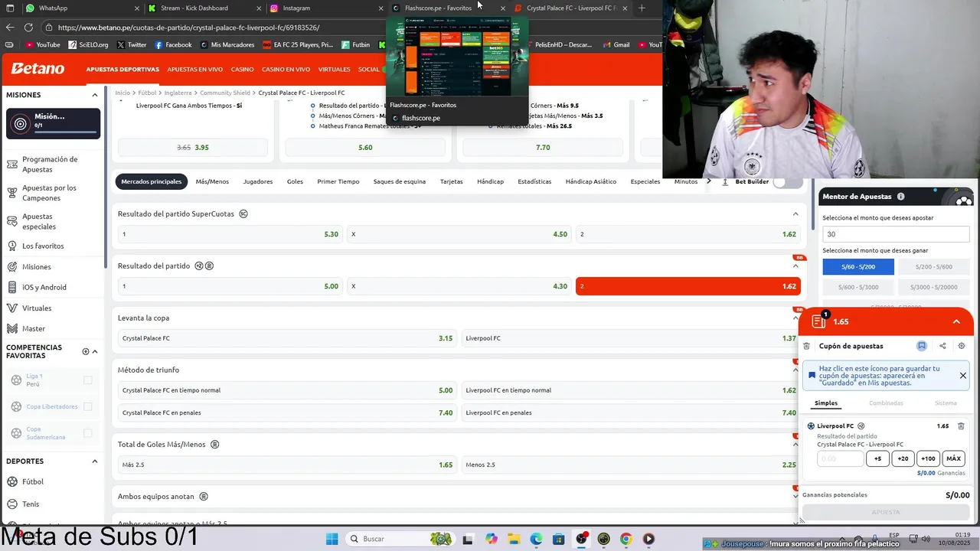Open the Más/Menos markets tab
The height and width of the screenshot is (551, 980).
(x=212, y=182)
